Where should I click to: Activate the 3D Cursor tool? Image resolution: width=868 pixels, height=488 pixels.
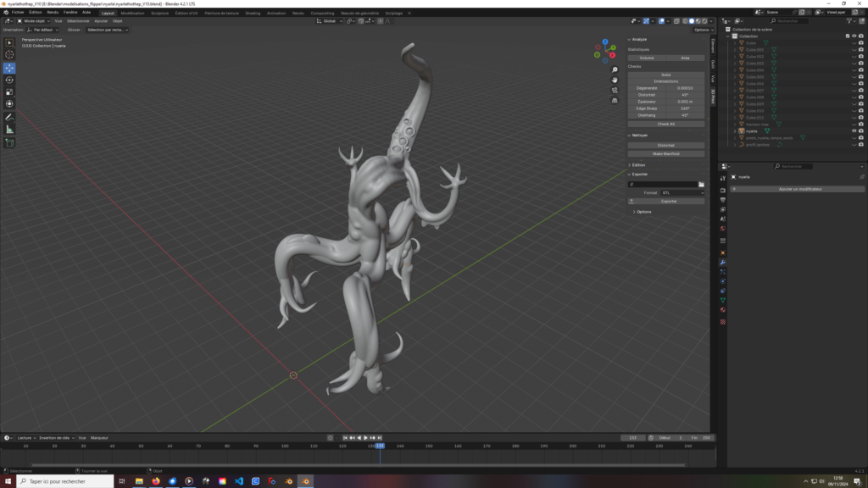9,55
